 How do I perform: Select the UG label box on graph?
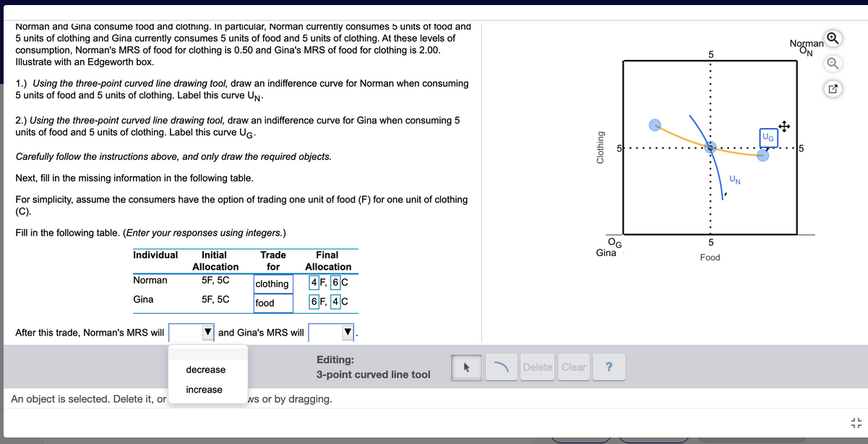(768, 137)
